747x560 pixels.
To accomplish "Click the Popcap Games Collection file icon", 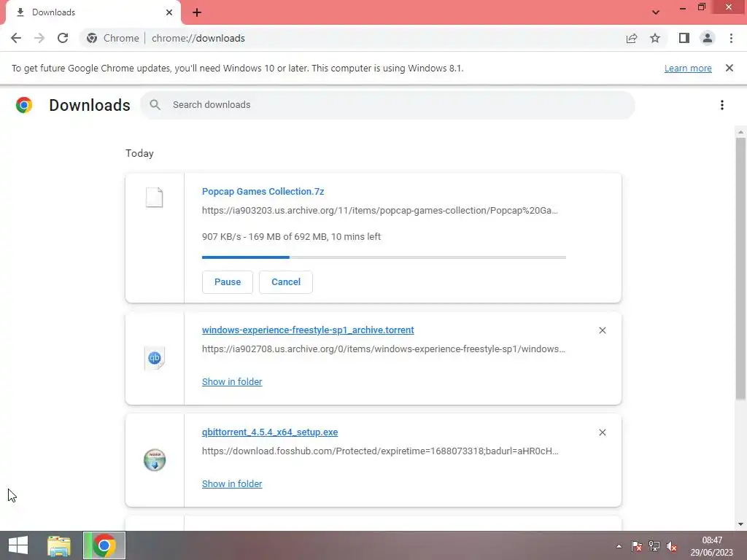I will click(x=155, y=197).
